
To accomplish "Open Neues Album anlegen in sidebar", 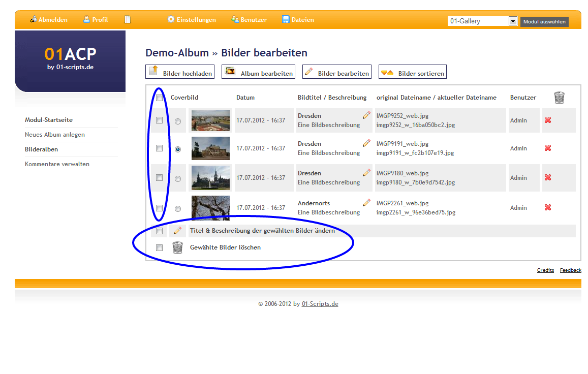I will coord(55,134).
